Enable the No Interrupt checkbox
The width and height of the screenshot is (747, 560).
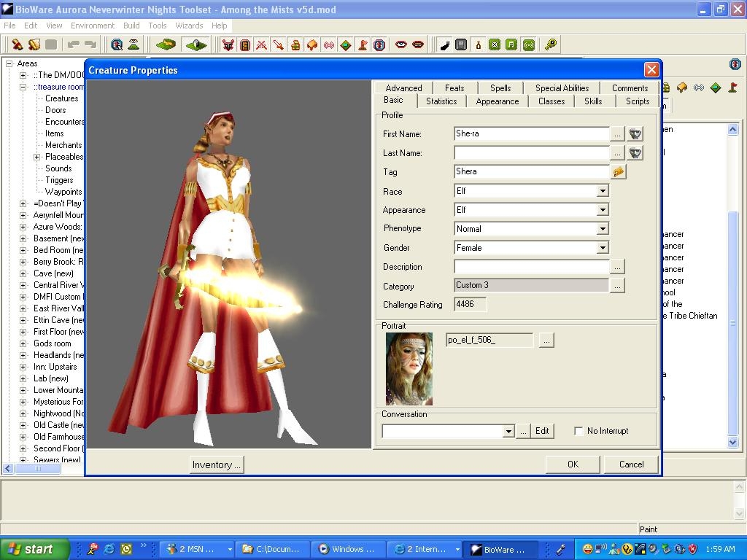[x=578, y=431]
